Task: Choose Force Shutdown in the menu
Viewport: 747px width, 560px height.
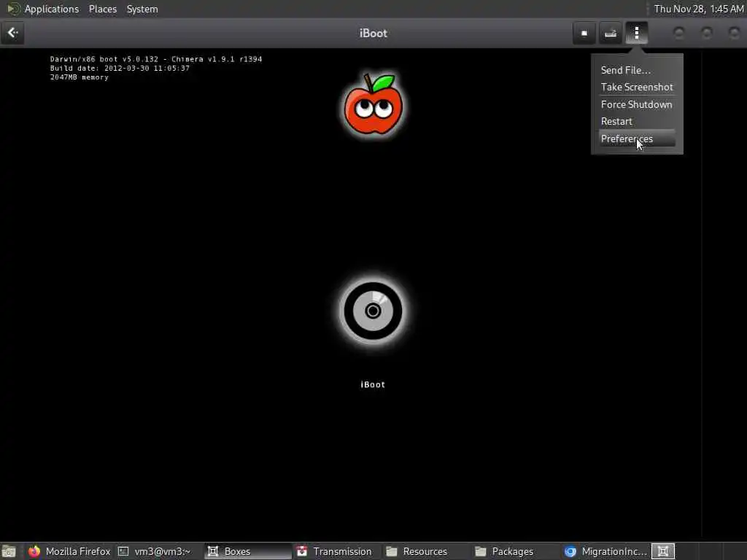Action: pos(637,104)
